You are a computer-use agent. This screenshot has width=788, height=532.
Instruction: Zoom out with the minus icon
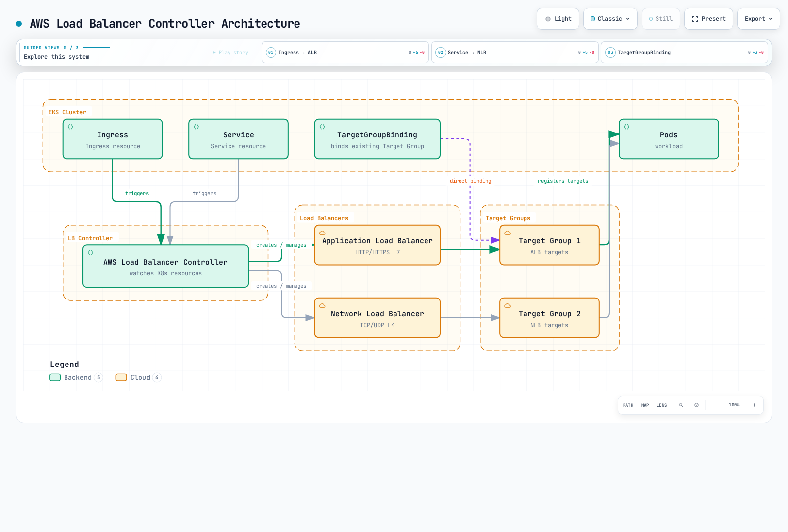(714, 405)
